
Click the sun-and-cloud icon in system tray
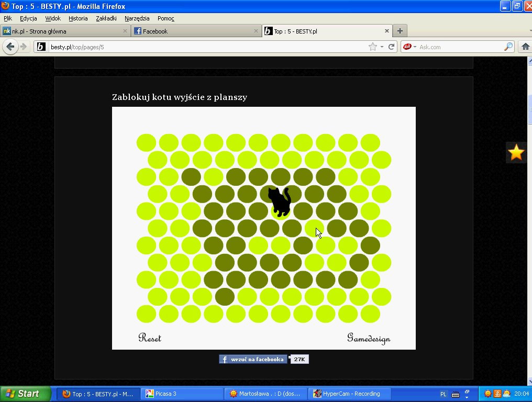507,394
